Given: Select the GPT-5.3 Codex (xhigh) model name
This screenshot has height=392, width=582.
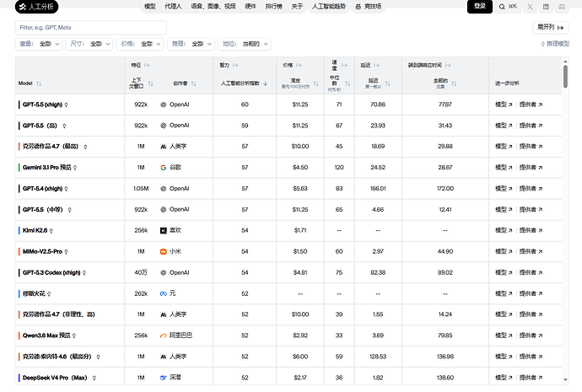Looking at the screenshot, I should click(x=51, y=272).
